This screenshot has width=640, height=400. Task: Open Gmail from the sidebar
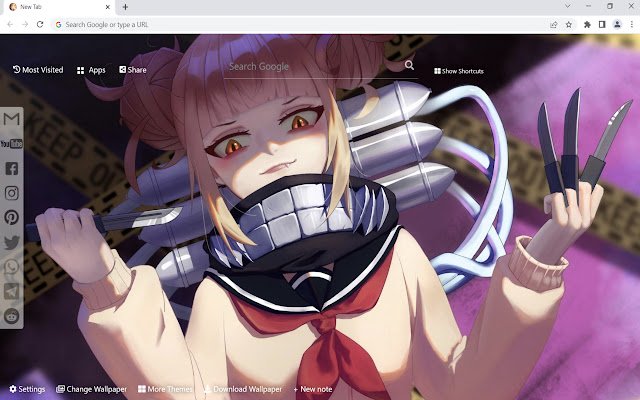(11, 119)
